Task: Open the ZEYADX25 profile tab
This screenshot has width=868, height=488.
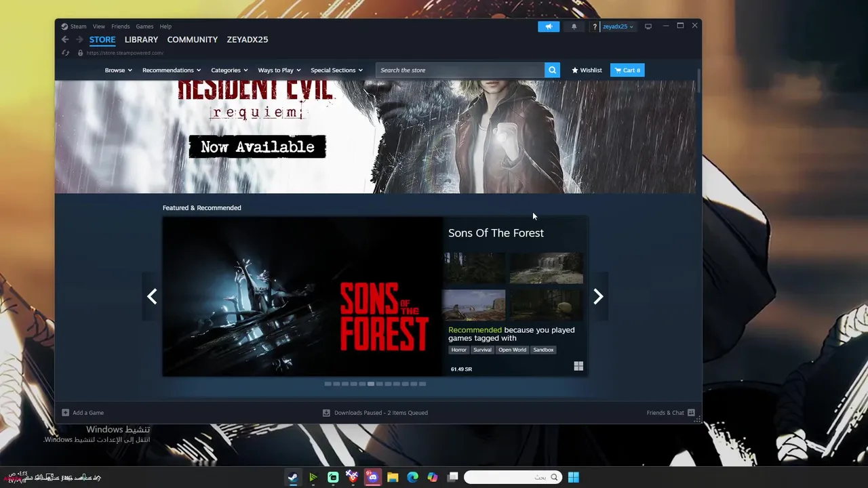Action: pos(248,39)
